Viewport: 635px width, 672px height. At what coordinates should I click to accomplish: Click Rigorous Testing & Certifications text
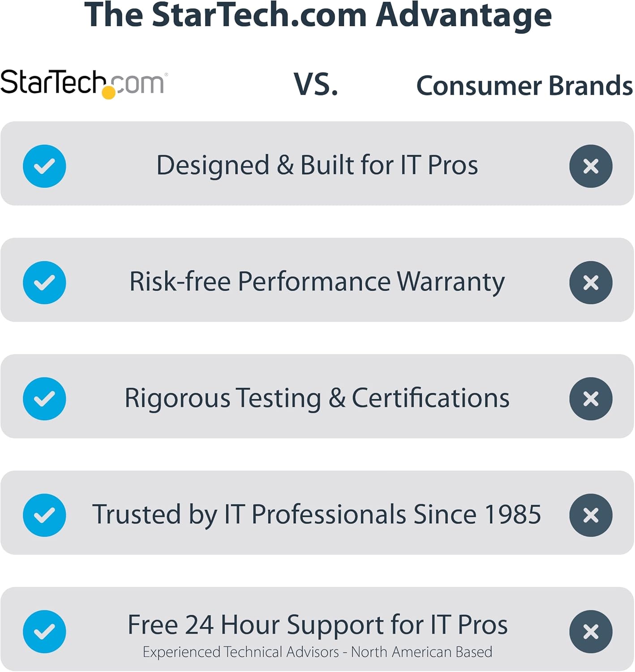[317, 398]
